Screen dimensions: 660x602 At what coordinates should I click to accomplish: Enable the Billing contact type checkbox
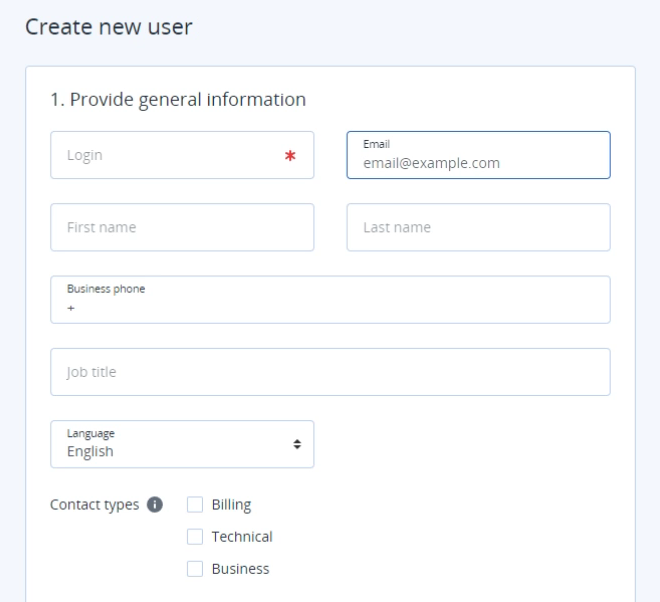[x=195, y=505]
